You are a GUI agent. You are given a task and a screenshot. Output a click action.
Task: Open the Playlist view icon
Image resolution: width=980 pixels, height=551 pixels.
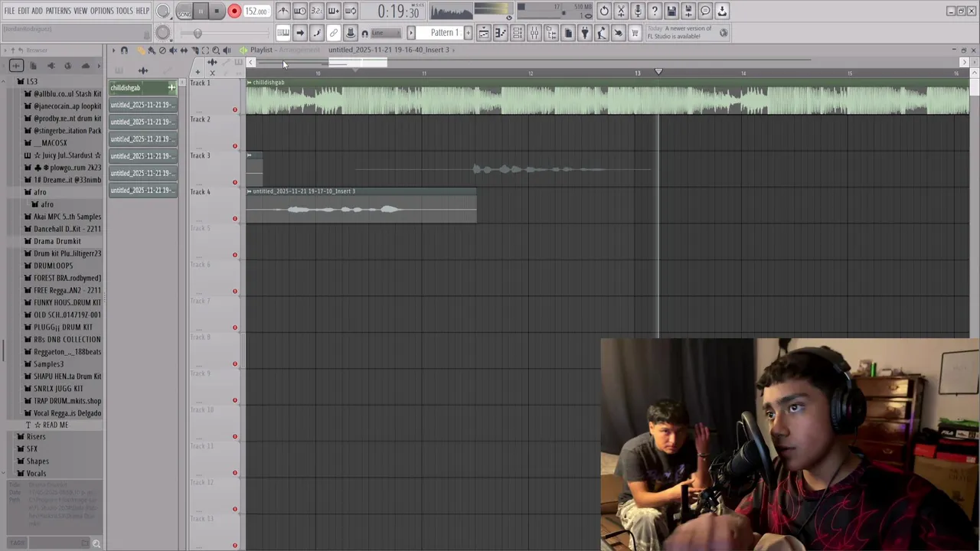pos(484,33)
